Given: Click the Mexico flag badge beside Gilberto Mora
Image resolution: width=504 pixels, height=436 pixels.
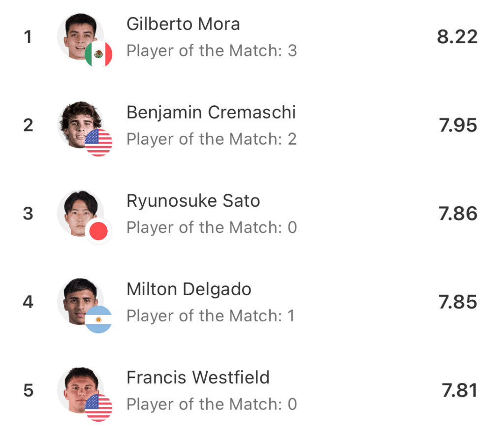Looking at the screenshot, I should tap(98, 54).
